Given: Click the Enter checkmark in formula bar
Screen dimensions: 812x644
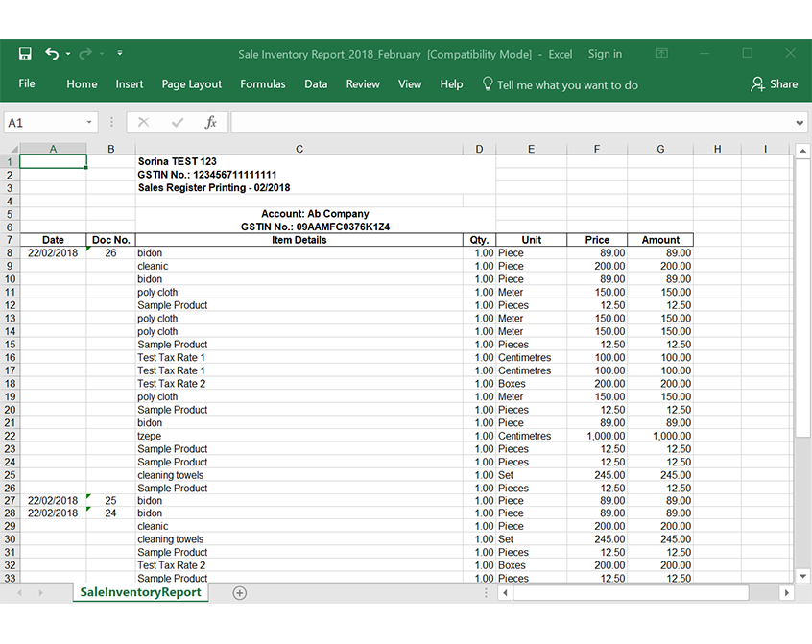Looking at the screenshot, I should (x=178, y=123).
